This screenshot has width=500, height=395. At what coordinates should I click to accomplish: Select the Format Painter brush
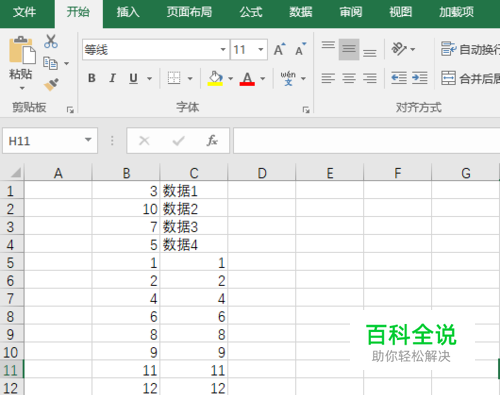click(x=51, y=85)
